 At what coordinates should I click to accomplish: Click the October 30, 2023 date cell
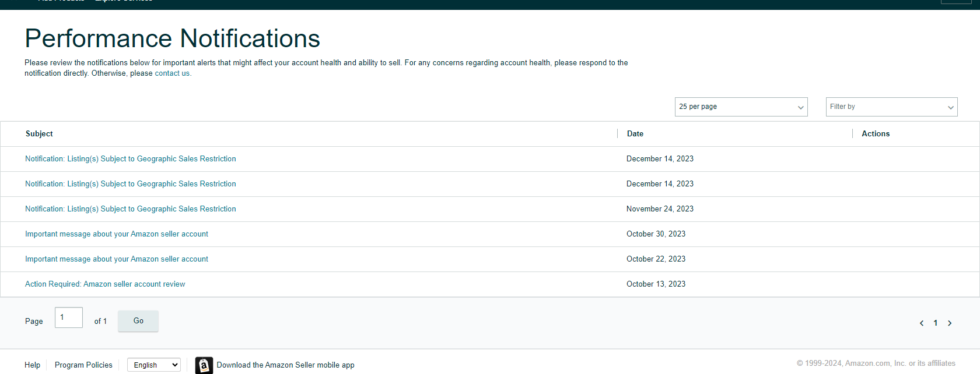coord(656,234)
